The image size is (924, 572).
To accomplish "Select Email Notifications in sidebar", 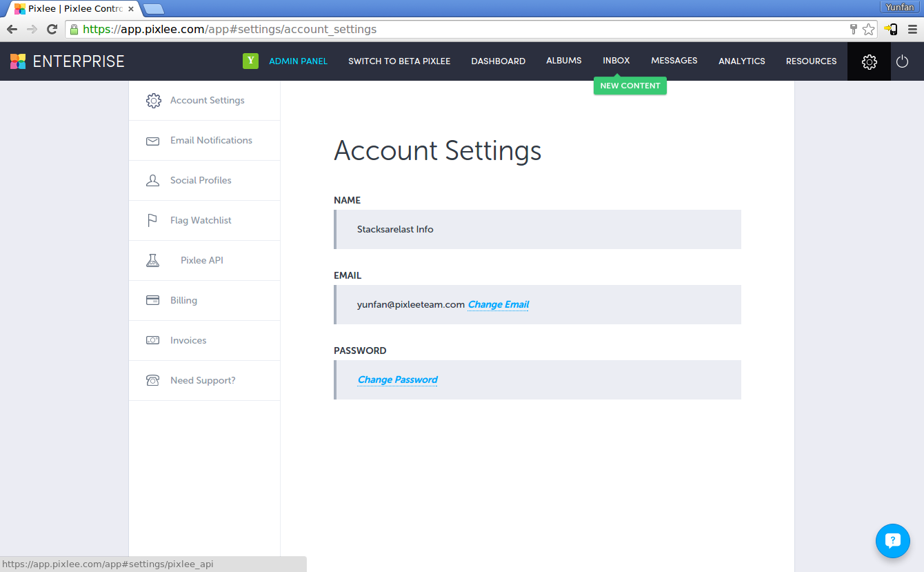I will coord(204,141).
